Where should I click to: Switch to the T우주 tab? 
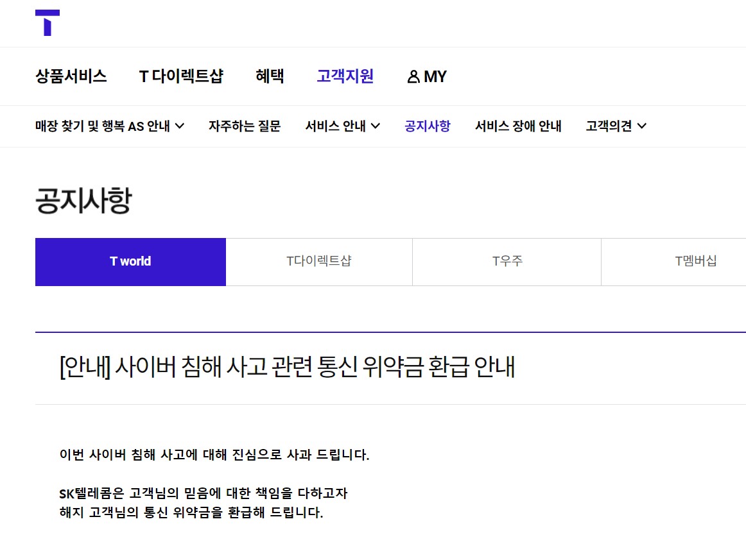(507, 262)
